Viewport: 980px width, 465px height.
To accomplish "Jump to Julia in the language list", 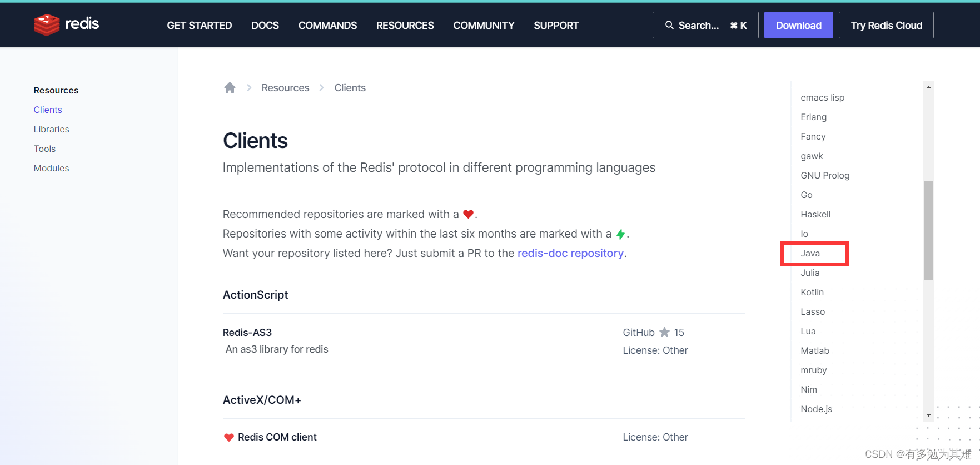I will (810, 273).
